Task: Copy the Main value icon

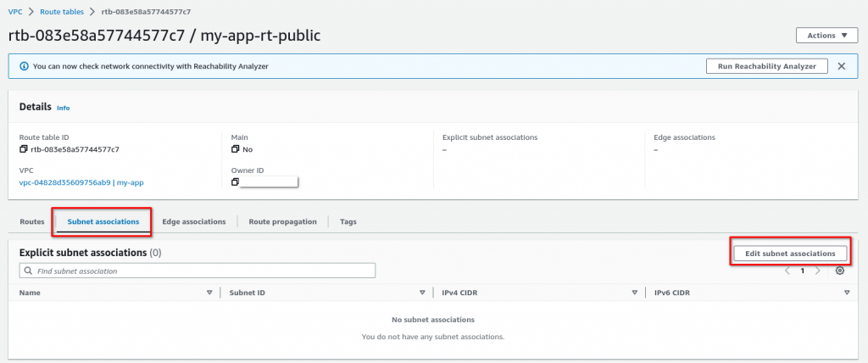Action: click(x=236, y=149)
